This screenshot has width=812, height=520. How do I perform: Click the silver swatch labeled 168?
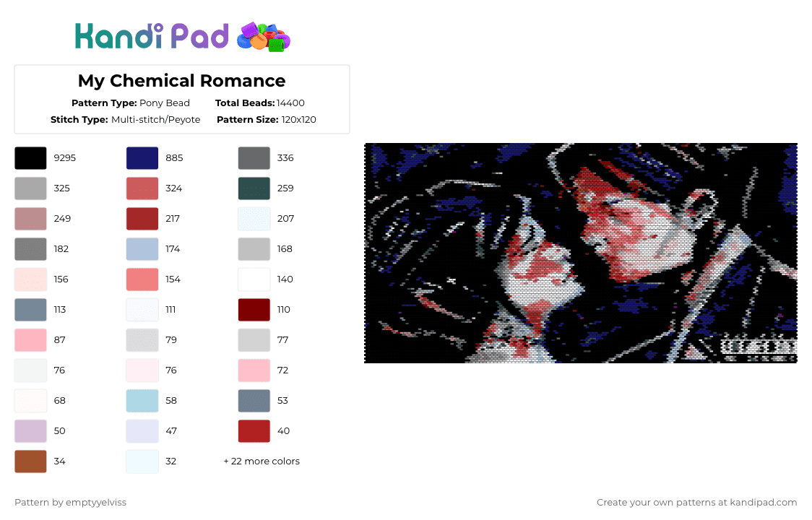pyautogui.click(x=254, y=249)
